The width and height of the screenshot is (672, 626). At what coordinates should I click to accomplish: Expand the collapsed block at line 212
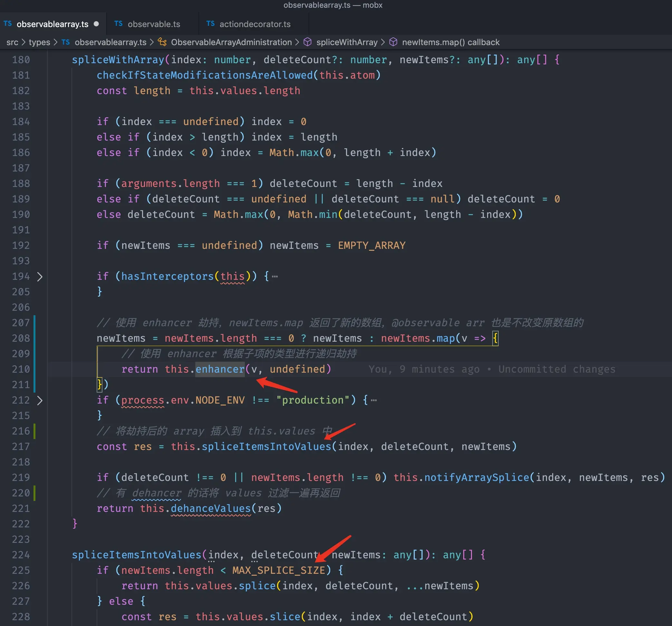coord(40,400)
